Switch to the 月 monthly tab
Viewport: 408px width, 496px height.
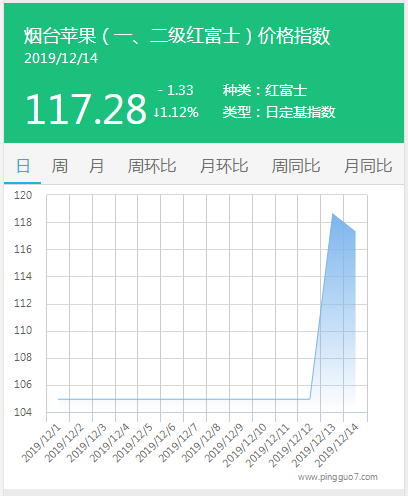coord(96,166)
